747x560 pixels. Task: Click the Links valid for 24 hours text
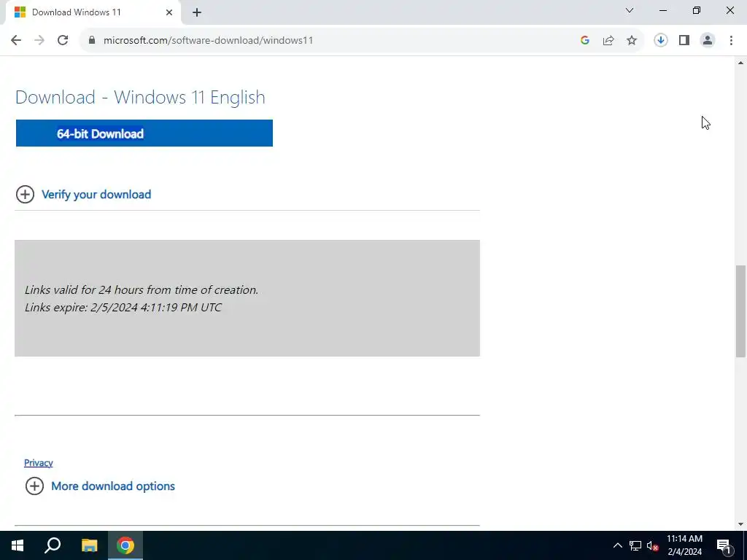tap(141, 290)
